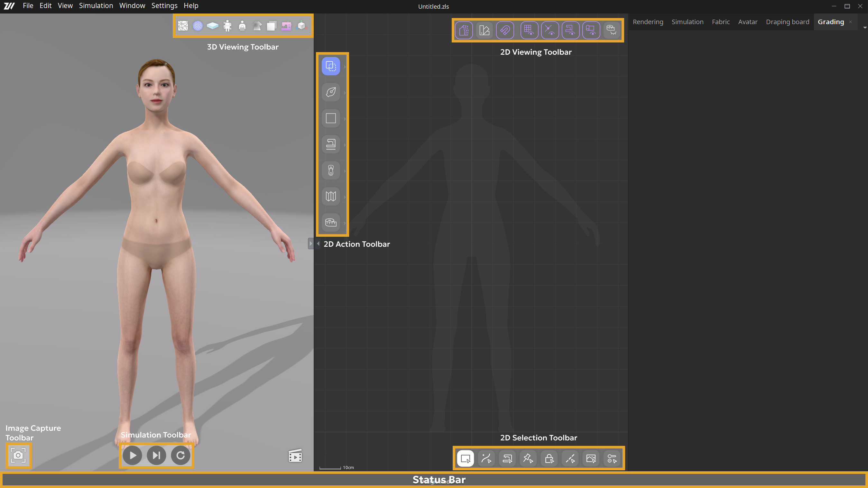Image resolution: width=868 pixels, height=488 pixels.
Task: Expand the pen tool submenu arrow
Action: tap(344, 93)
